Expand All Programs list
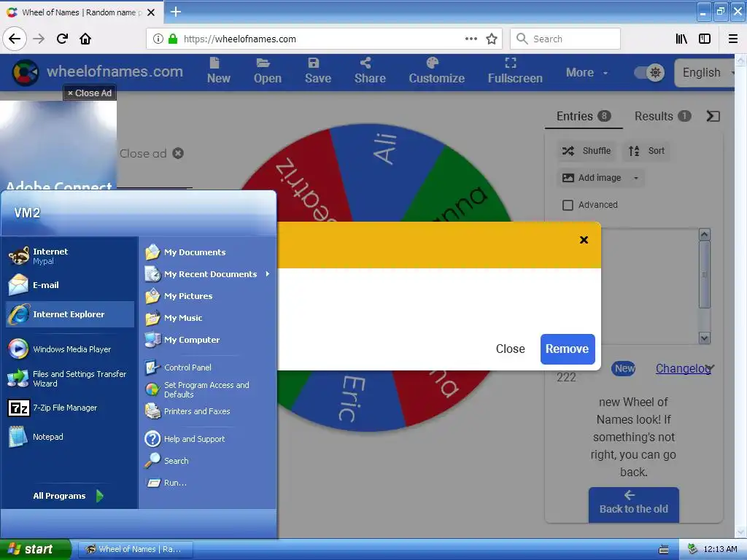This screenshot has width=747, height=560. [68, 496]
